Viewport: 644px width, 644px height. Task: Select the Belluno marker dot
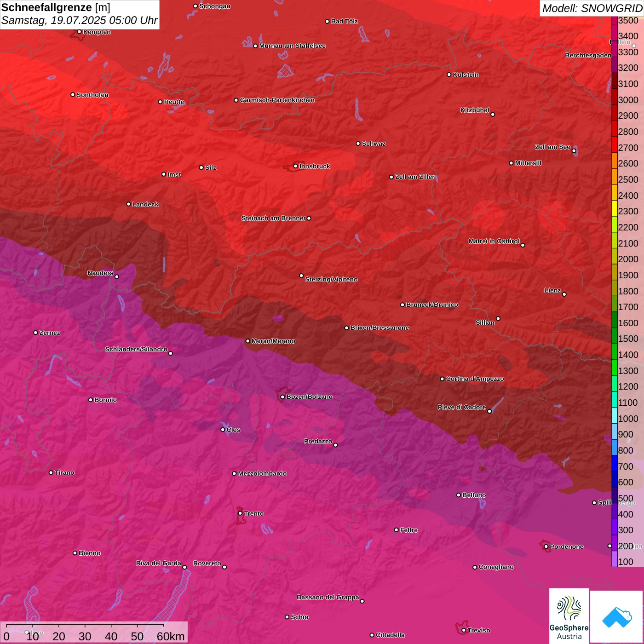pos(459,495)
